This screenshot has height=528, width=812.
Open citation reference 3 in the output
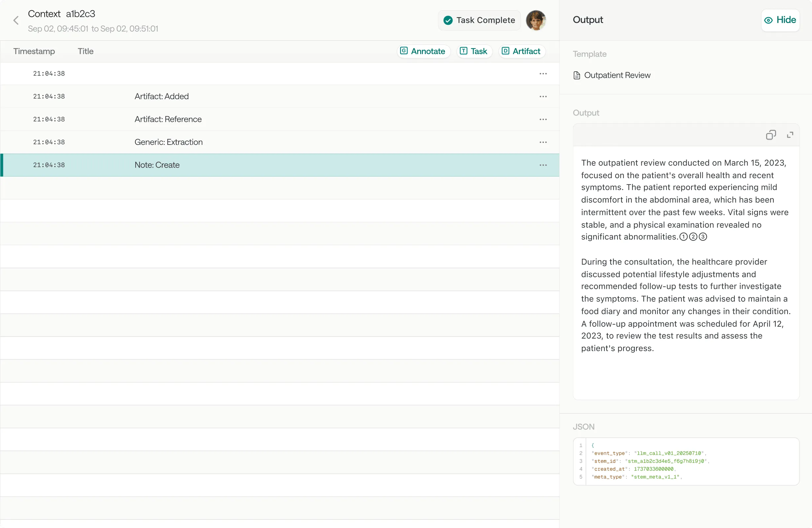[703, 237]
